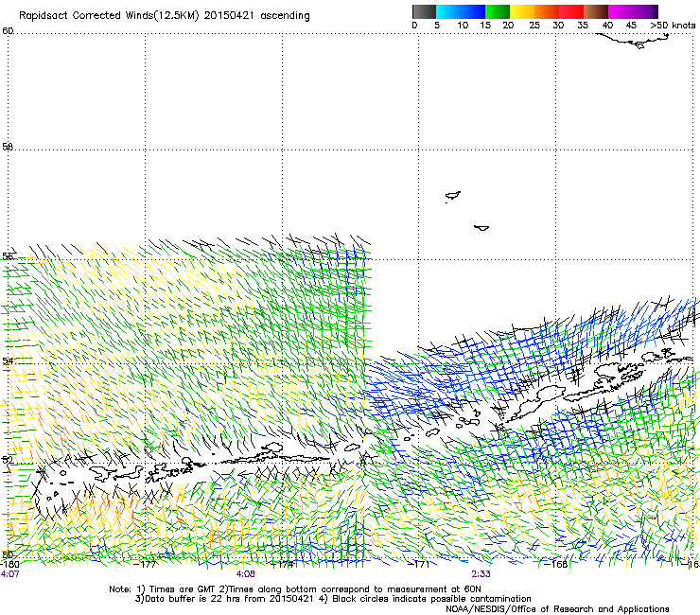
Task: Click the coastline outline at the top right corner
Action: 634,41
